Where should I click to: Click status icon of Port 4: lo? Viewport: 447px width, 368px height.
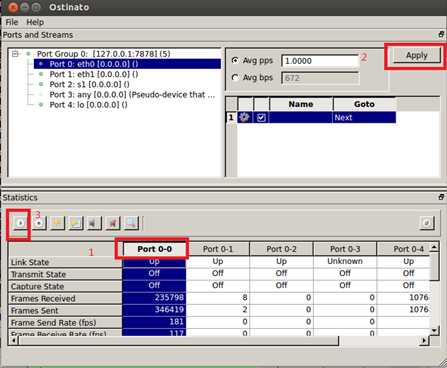pyautogui.click(x=41, y=105)
